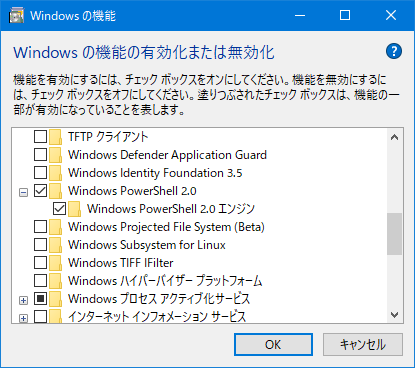
Task: Click folder icon beside インターネット インフォメーション サービス
Action: click(x=55, y=316)
